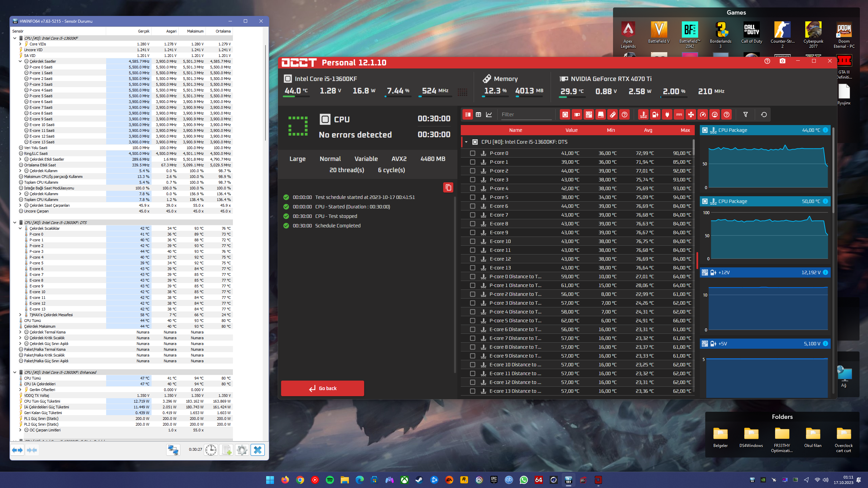The width and height of the screenshot is (868, 488).
Task: Expand Çekirdek Etkili Saatler node
Action: [x=20, y=159]
